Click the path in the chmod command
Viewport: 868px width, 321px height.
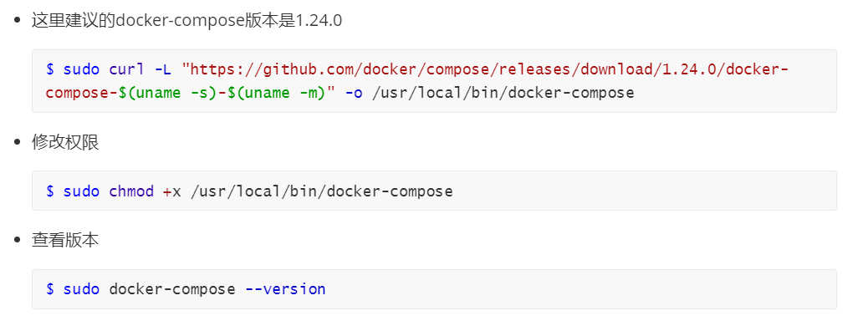(322, 191)
